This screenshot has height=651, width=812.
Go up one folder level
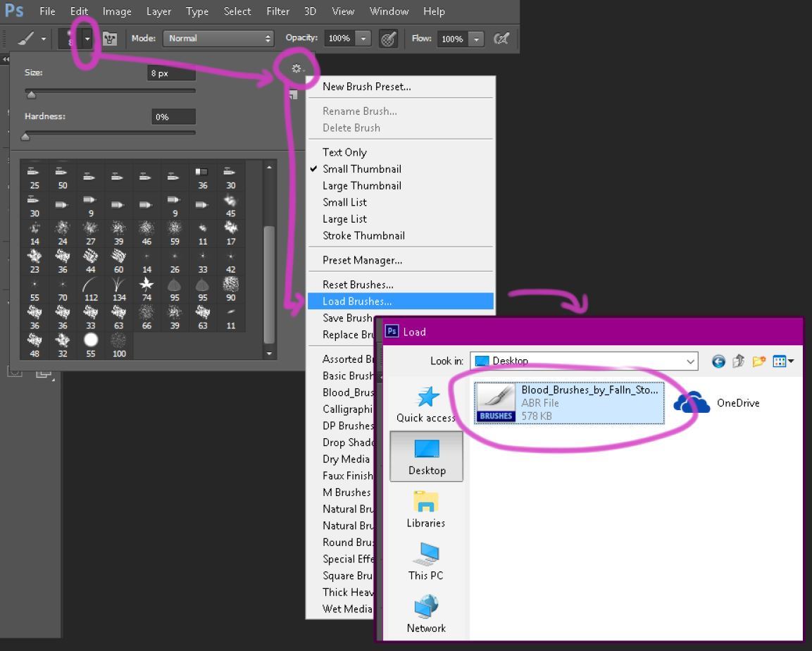tap(739, 361)
